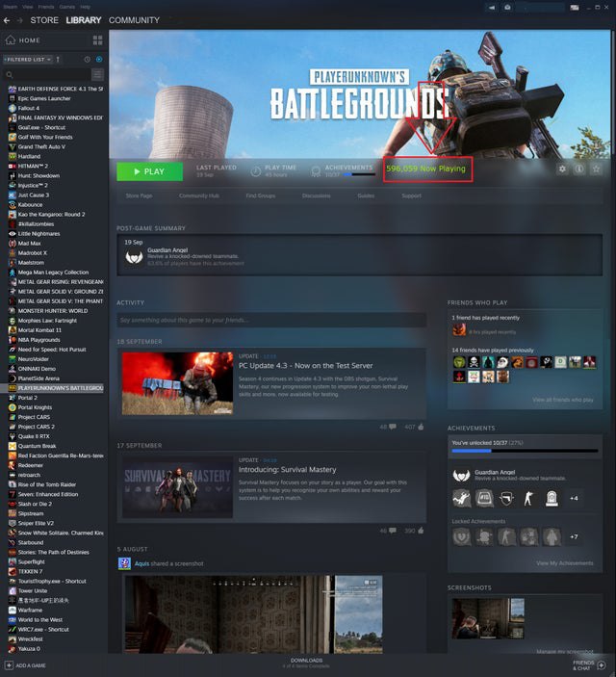Open the Friends menu
Screen dimensions: 616x677
pyautogui.click(x=46, y=7)
